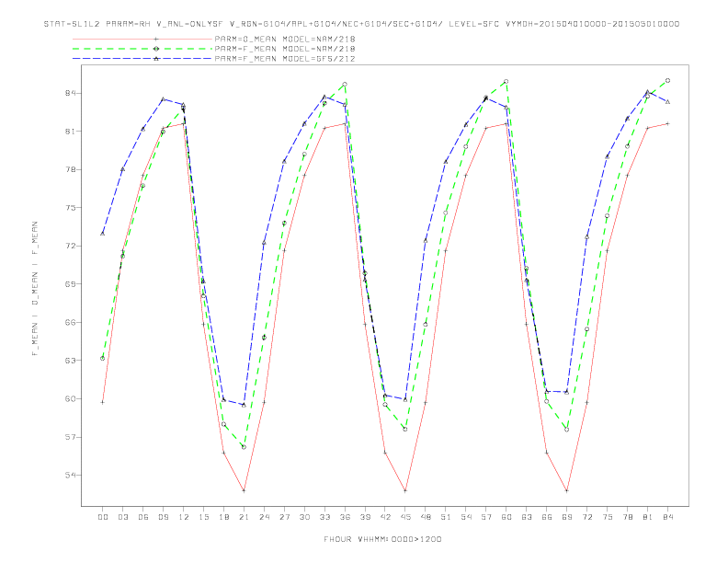This screenshot has height=563, width=728.
Task: Click green NAM circle marker at hour 84
Action: pos(667,80)
